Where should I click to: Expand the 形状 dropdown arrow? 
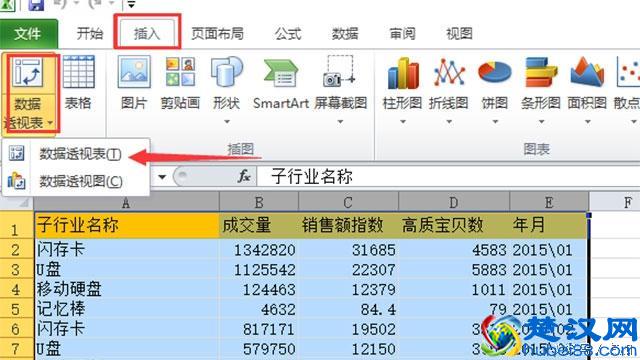tap(227, 122)
